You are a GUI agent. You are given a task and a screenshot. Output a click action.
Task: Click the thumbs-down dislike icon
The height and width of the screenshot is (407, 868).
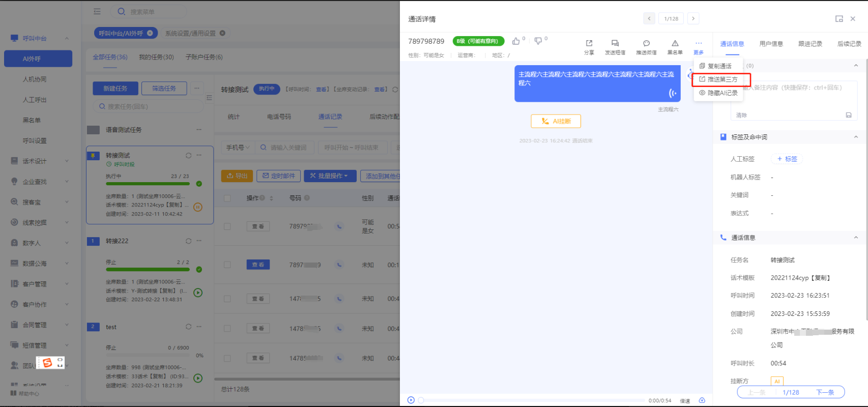coord(538,41)
